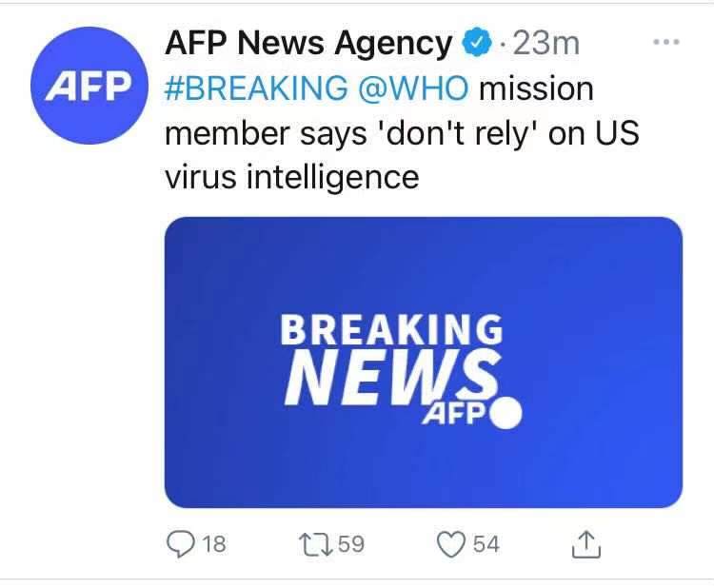This screenshot has height=588, width=714.
Task: Click the word BREAKING in the image
Action: [x=391, y=330]
